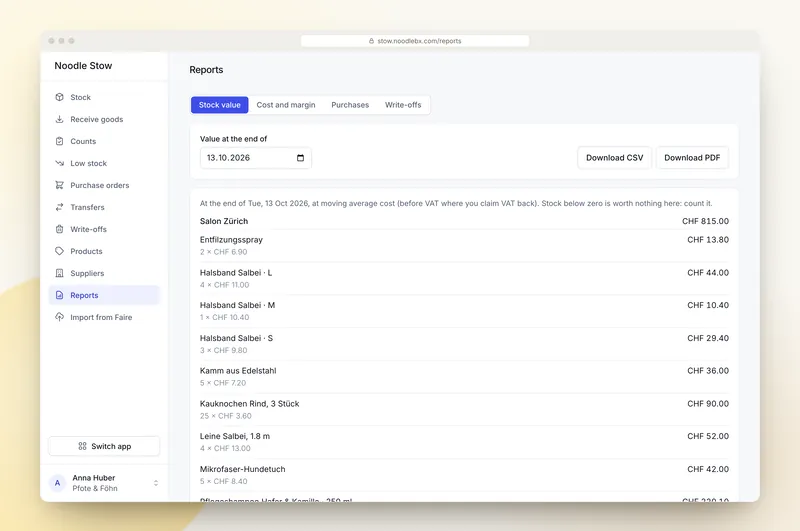Open Import from Faire
800x531 pixels.
click(104, 317)
